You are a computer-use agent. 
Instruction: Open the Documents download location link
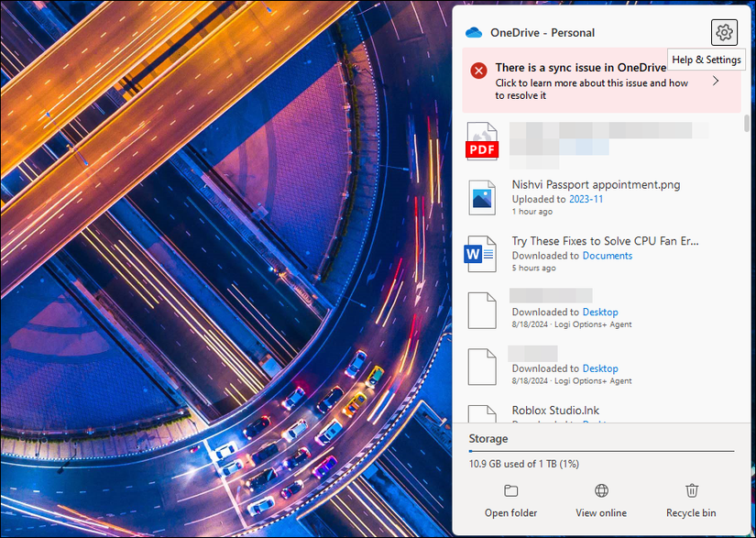(608, 255)
